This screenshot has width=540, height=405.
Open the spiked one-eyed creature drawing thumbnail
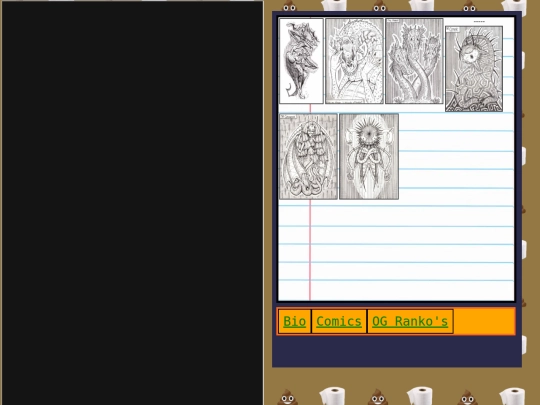[x=474, y=69]
